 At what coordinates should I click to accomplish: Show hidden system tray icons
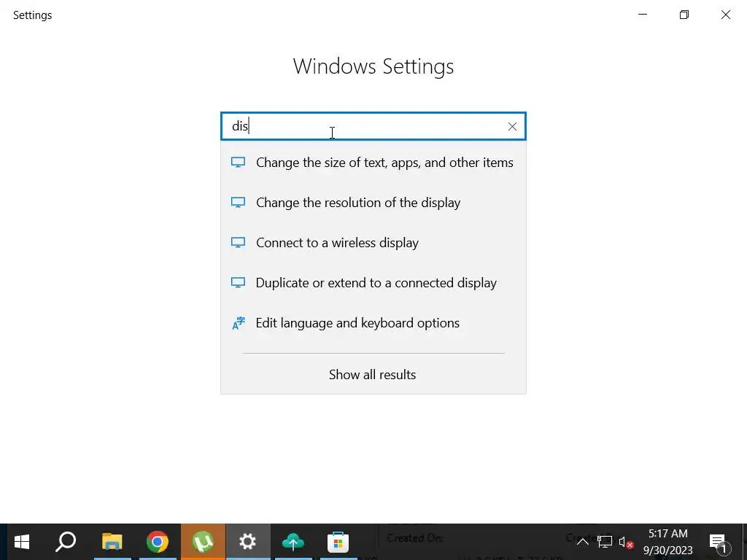pos(583,542)
